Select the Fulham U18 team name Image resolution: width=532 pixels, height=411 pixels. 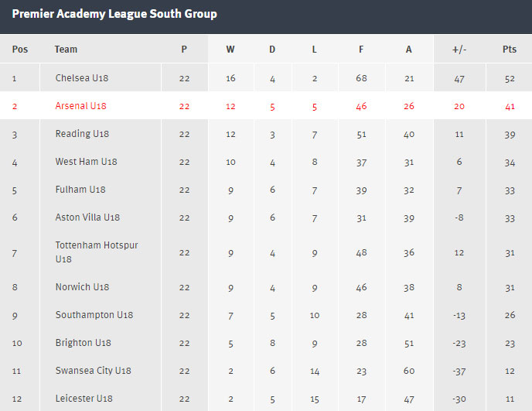(80, 190)
